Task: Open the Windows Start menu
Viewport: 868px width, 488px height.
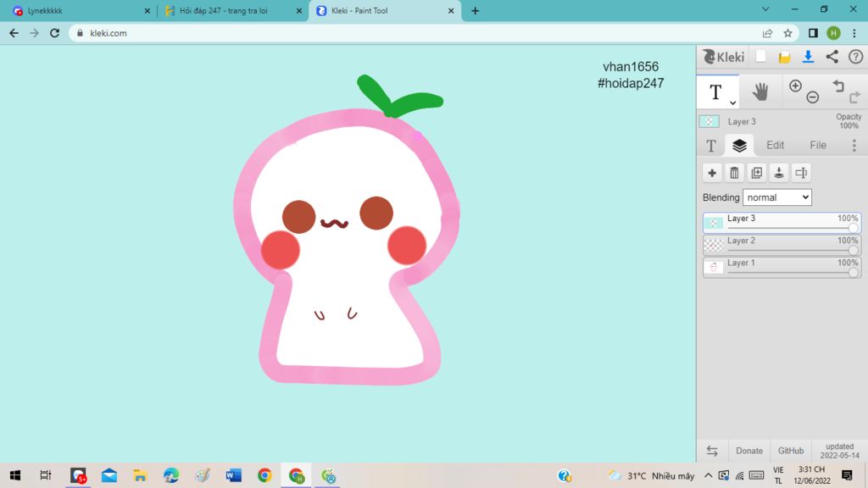Action: click(x=15, y=475)
